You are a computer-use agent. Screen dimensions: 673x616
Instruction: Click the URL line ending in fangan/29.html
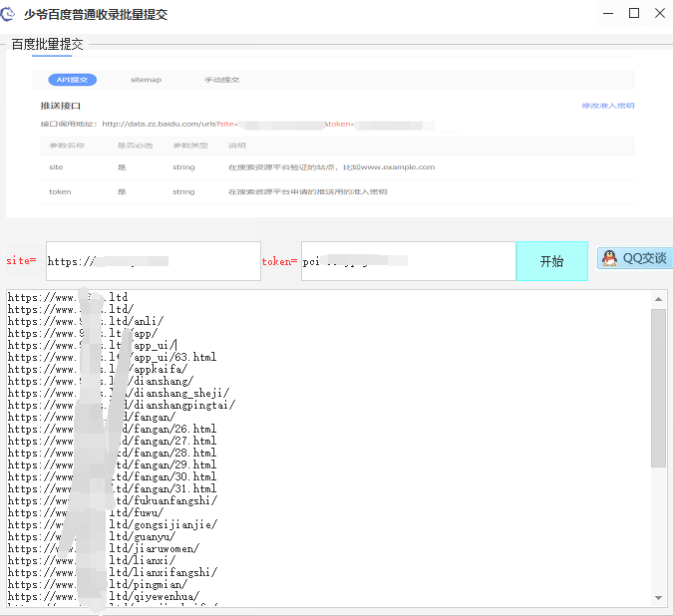click(x=113, y=465)
